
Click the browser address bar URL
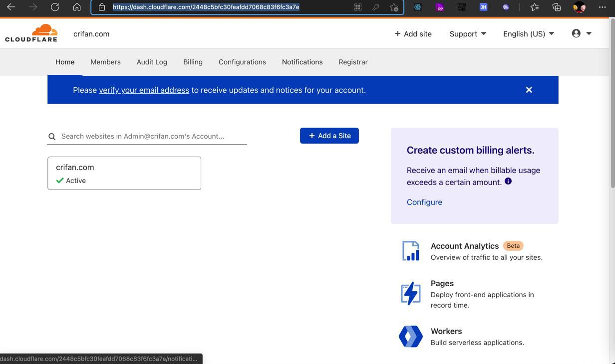tap(206, 7)
